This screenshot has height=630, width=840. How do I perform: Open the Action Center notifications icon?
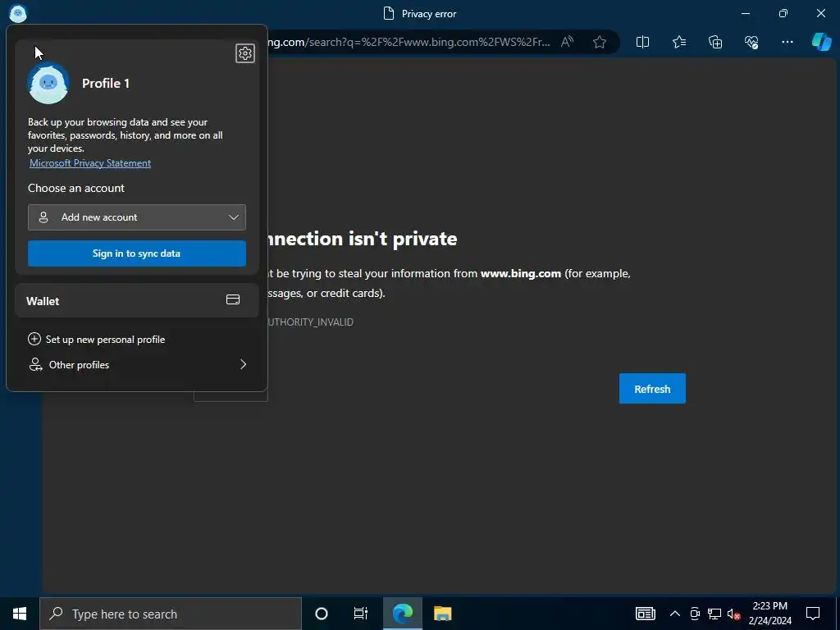[x=813, y=614]
